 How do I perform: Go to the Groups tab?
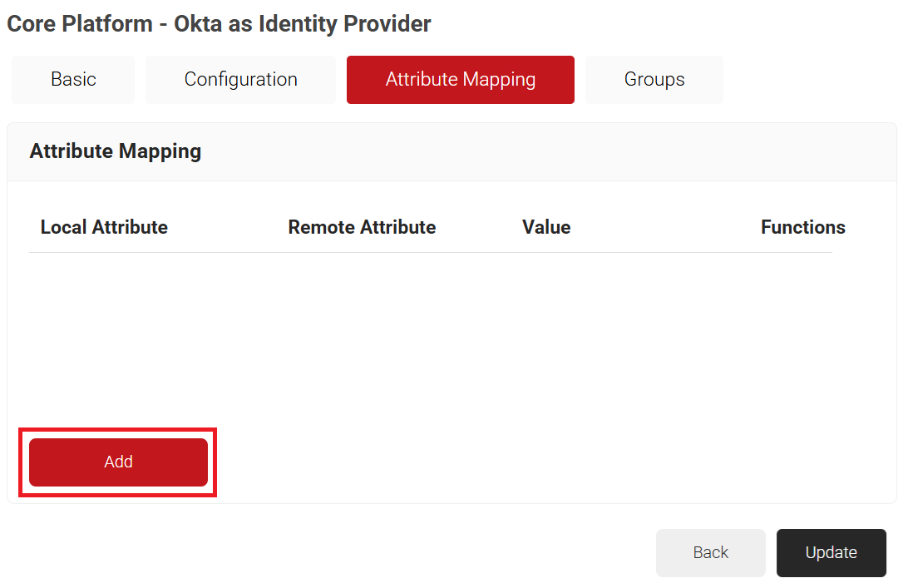point(654,80)
